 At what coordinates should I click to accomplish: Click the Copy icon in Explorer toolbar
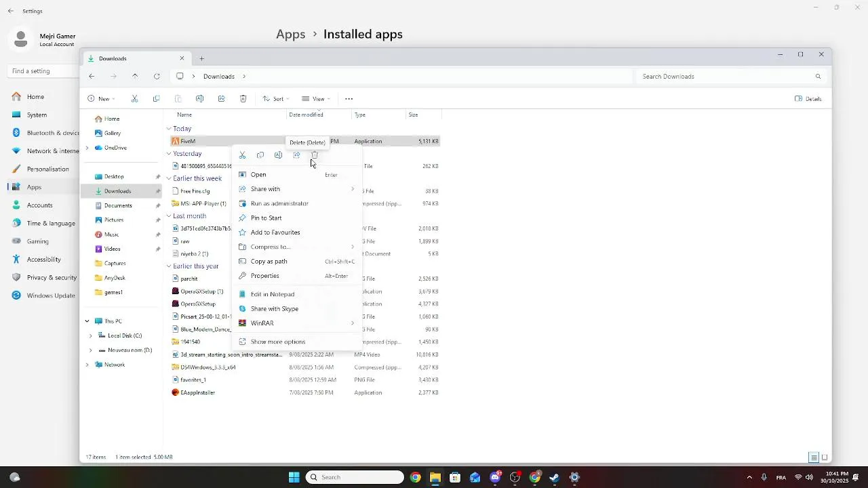coord(156,99)
